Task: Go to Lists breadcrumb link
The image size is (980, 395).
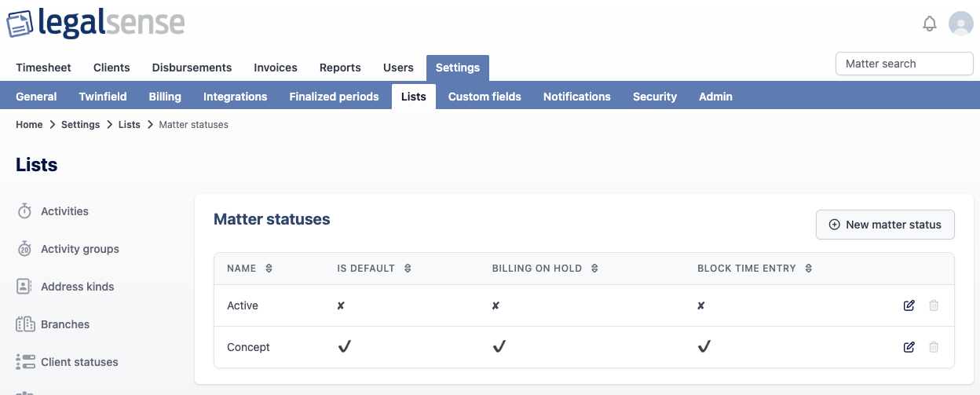Action: pos(130,125)
